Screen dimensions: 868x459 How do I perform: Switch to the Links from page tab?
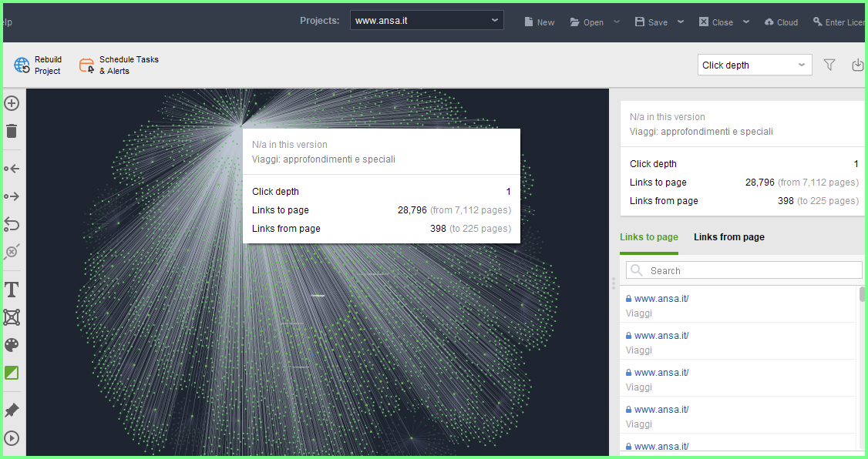click(x=729, y=237)
